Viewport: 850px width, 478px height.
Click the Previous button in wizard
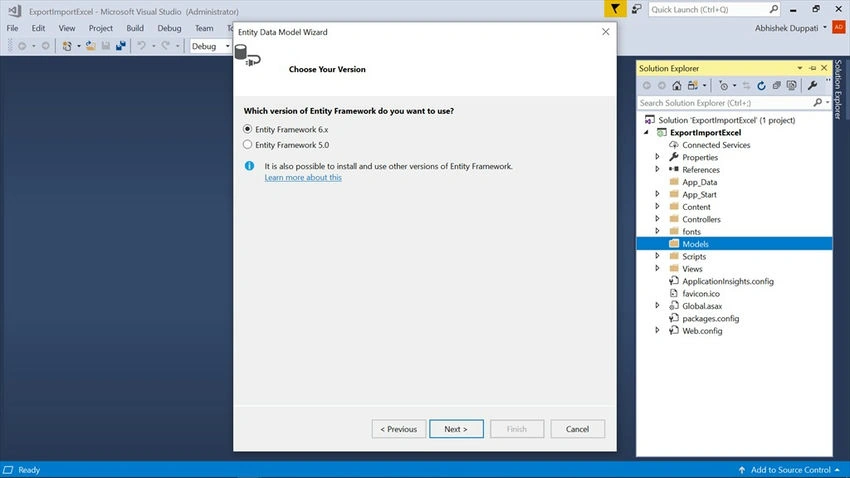pos(398,429)
